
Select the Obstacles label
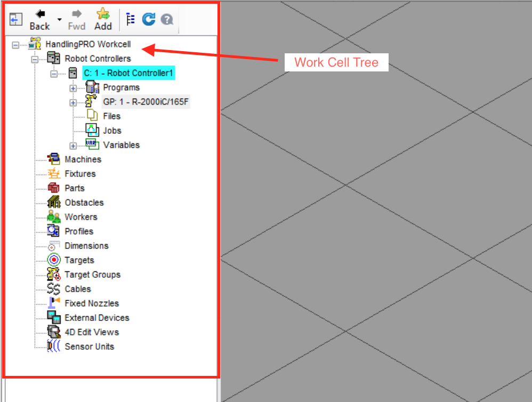(x=84, y=203)
